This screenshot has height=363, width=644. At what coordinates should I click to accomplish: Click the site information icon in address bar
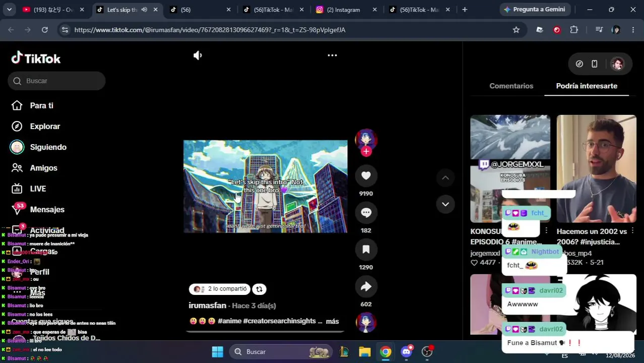65,30
